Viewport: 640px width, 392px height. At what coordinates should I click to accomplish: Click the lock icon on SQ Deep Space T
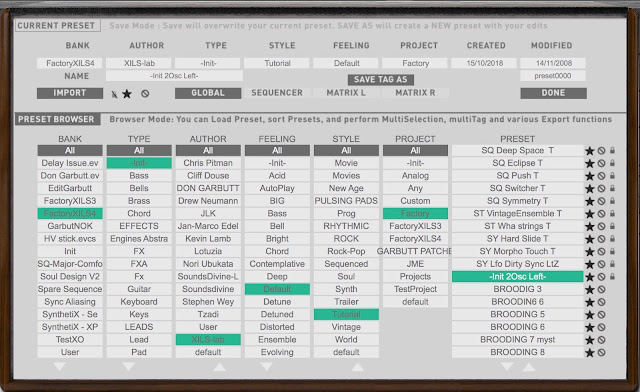612,151
